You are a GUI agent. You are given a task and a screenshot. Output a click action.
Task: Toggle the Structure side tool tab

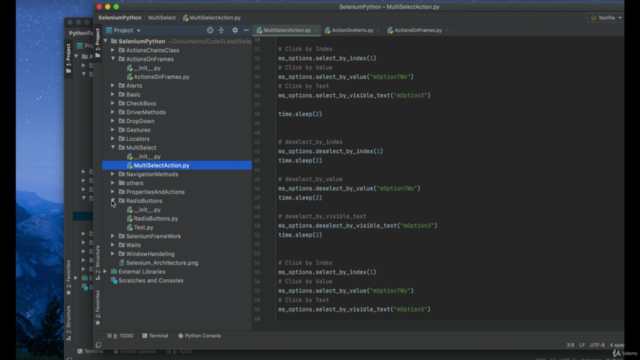coord(98,262)
